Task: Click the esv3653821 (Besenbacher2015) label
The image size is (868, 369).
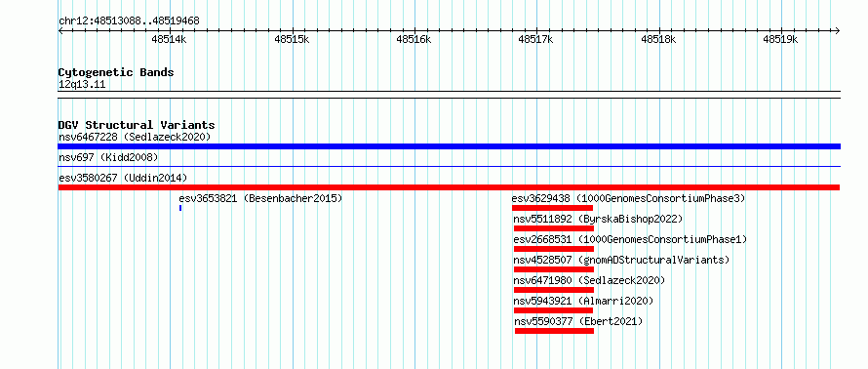Action: tap(260, 198)
